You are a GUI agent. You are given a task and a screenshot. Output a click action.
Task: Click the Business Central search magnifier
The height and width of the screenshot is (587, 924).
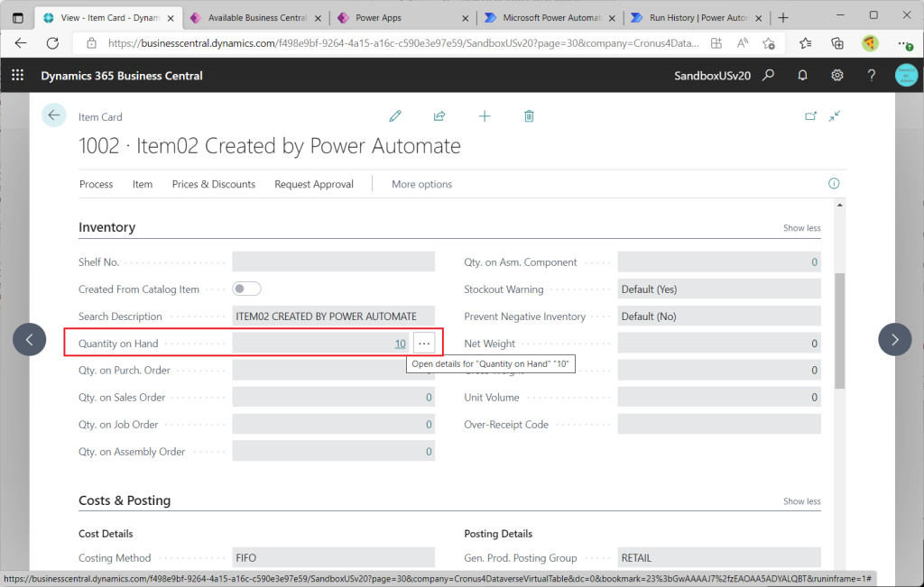coord(769,76)
